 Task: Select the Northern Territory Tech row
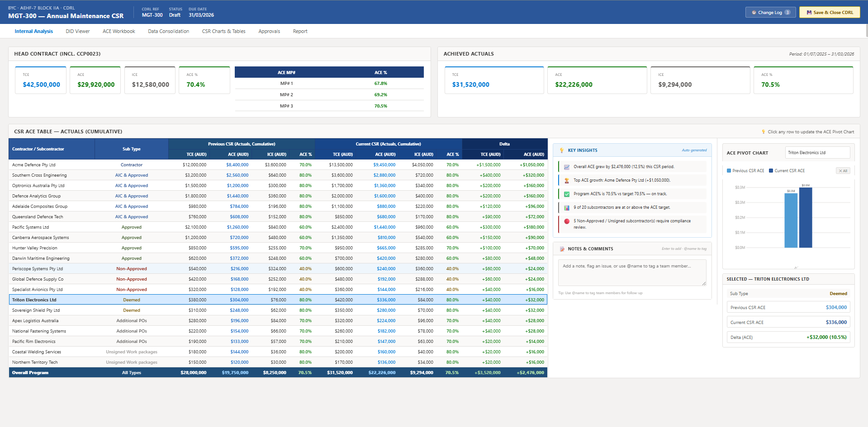(278, 362)
